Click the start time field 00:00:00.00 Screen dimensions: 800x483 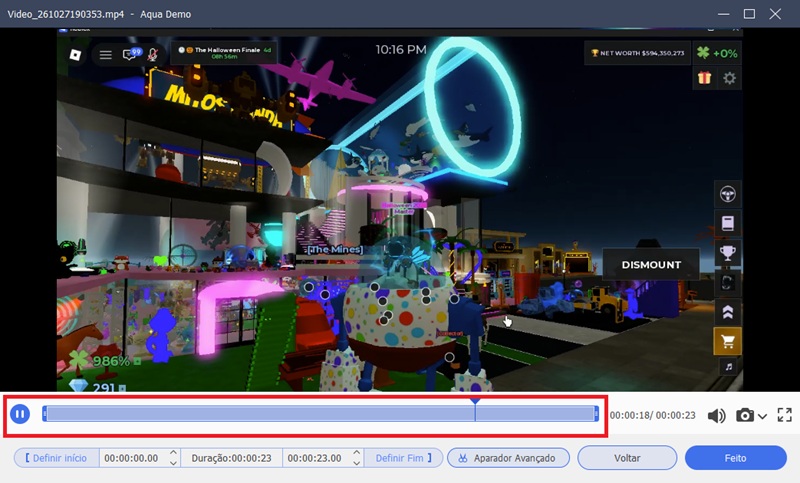point(132,458)
